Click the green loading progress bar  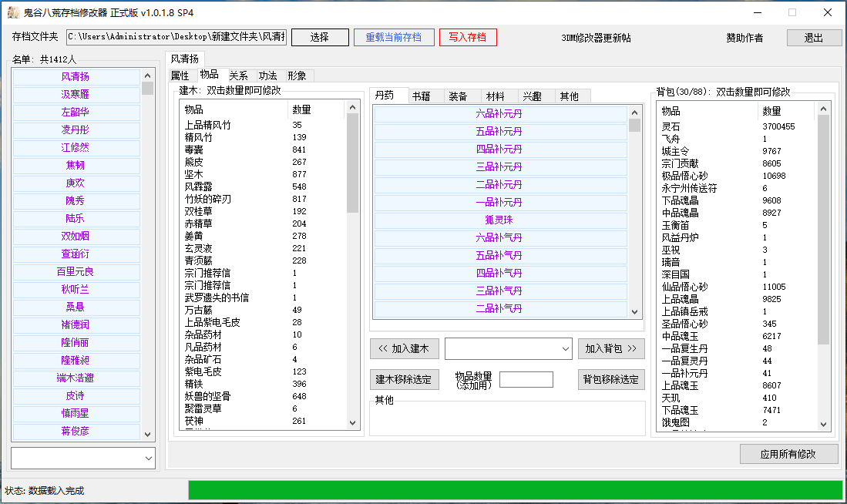516,490
